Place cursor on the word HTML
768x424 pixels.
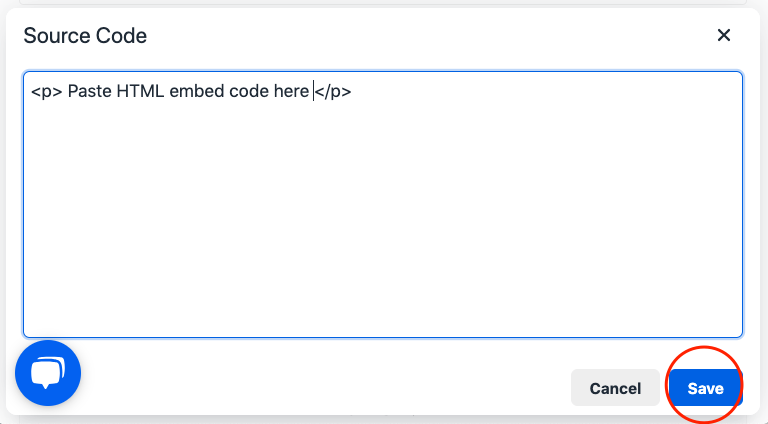(x=140, y=91)
